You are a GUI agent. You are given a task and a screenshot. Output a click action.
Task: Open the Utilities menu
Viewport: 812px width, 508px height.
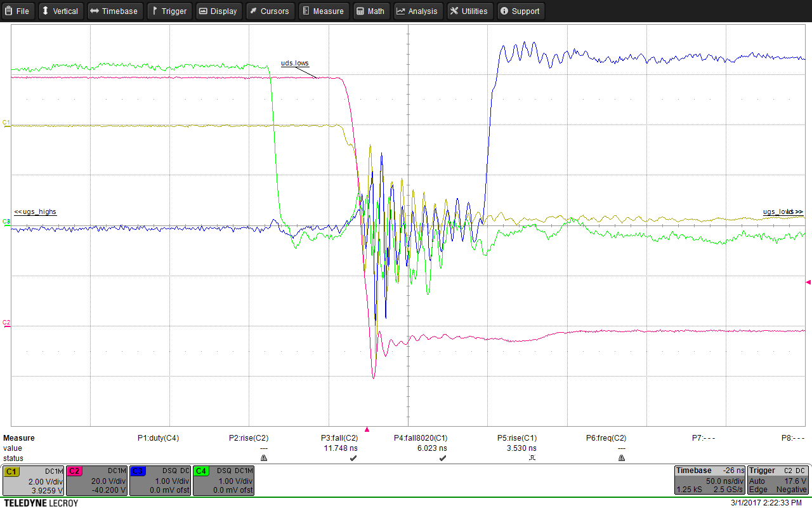point(470,11)
